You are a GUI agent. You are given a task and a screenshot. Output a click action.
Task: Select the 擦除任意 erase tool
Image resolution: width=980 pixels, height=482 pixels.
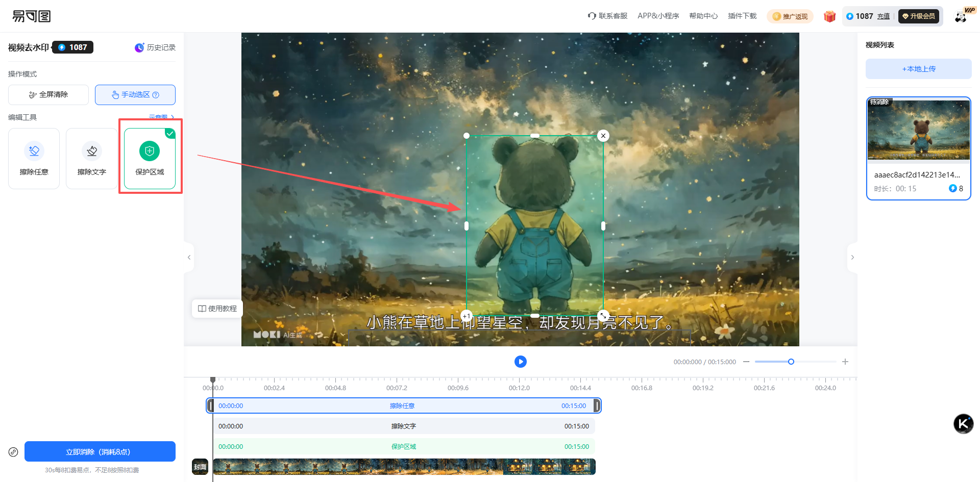[x=34, y=158]
